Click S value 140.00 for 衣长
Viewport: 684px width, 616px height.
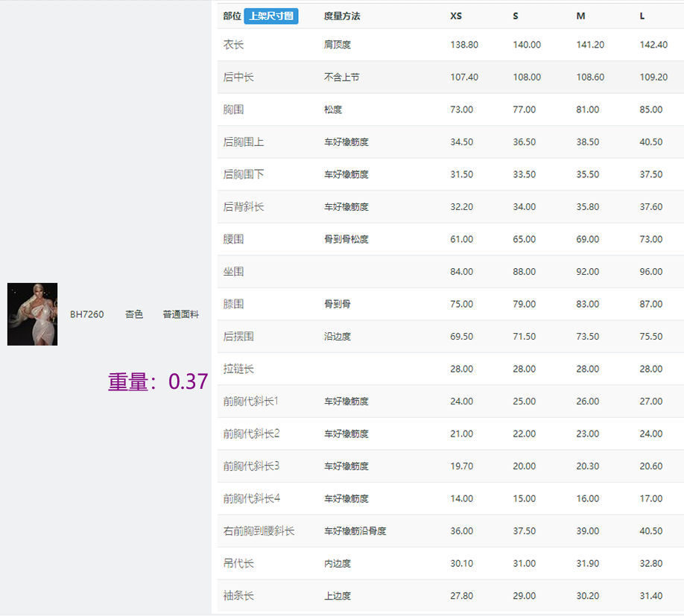[527, 45]
